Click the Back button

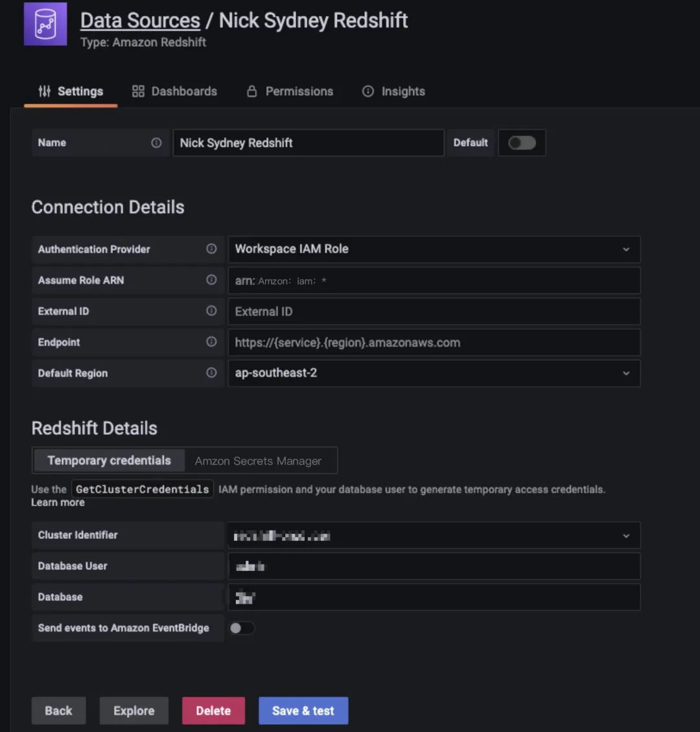click(x=58, y=711)
